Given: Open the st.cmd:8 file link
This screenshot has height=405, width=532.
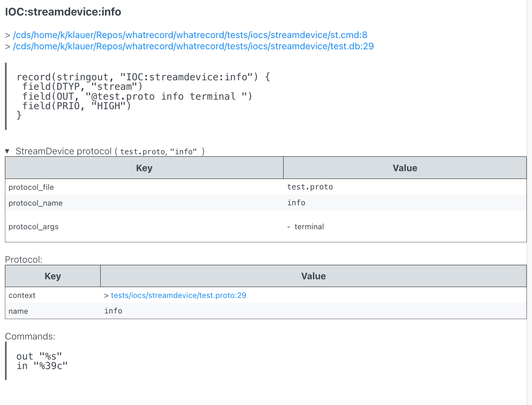Looking at the screenshot, I should 190,35.
